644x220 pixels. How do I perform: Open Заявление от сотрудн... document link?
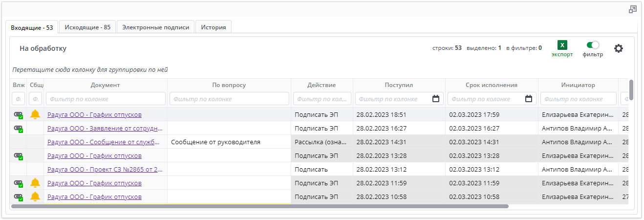pyautogui.click(x=105, y=129)
